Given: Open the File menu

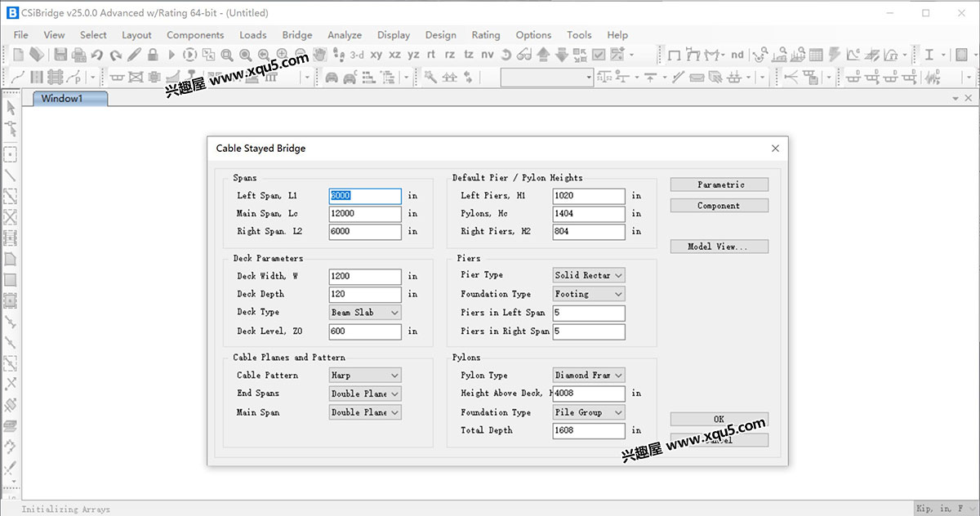Looking at the screenshot, I should tap(21, 34).
